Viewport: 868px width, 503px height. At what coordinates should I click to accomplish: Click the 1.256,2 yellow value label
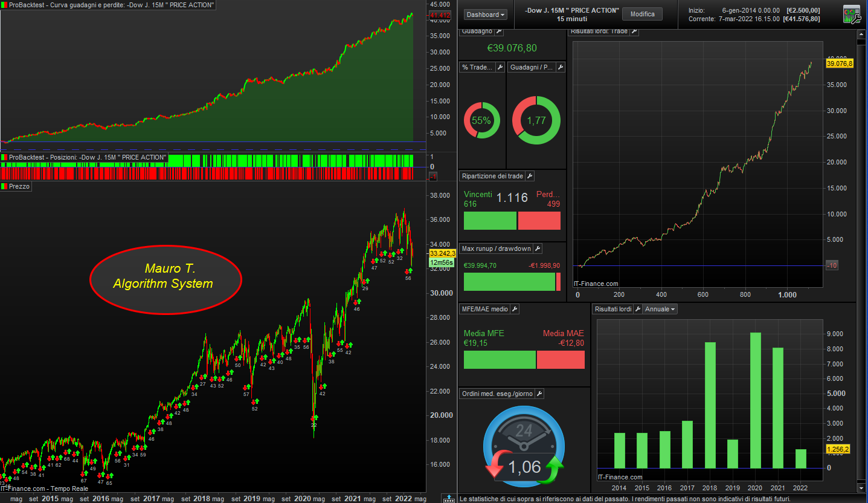tap(838, 449)
